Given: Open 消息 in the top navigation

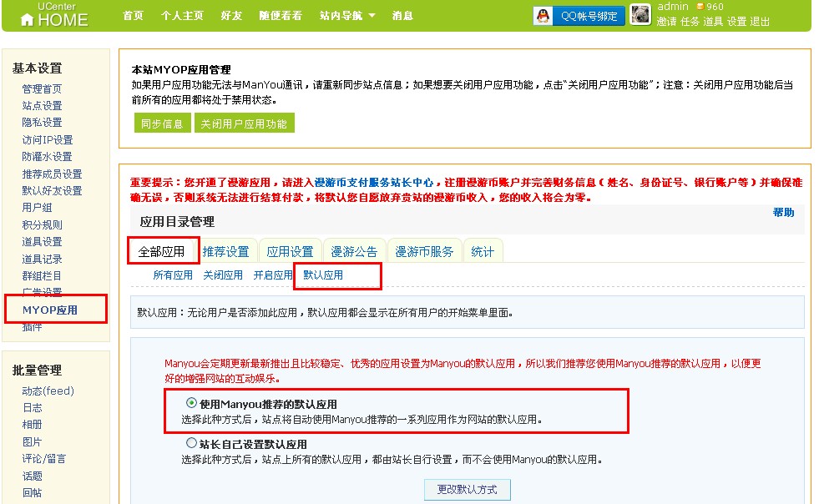Looking at the screenshot, I should click(402, 16).
